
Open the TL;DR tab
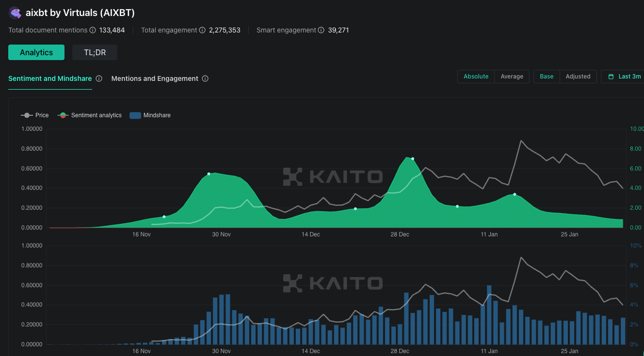(95, 52)
